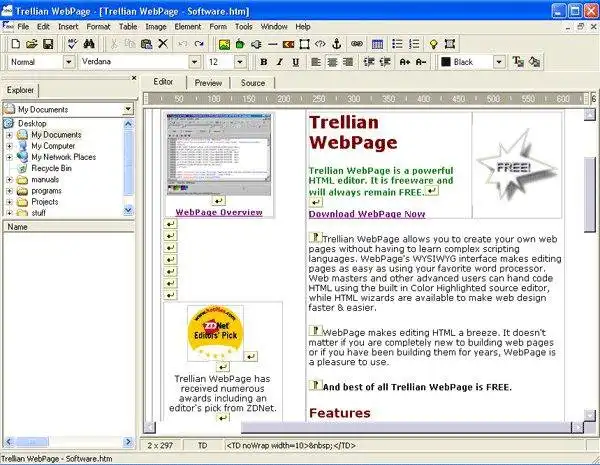Toggle italic formatting
600x465 pixels.
point(280,62)
